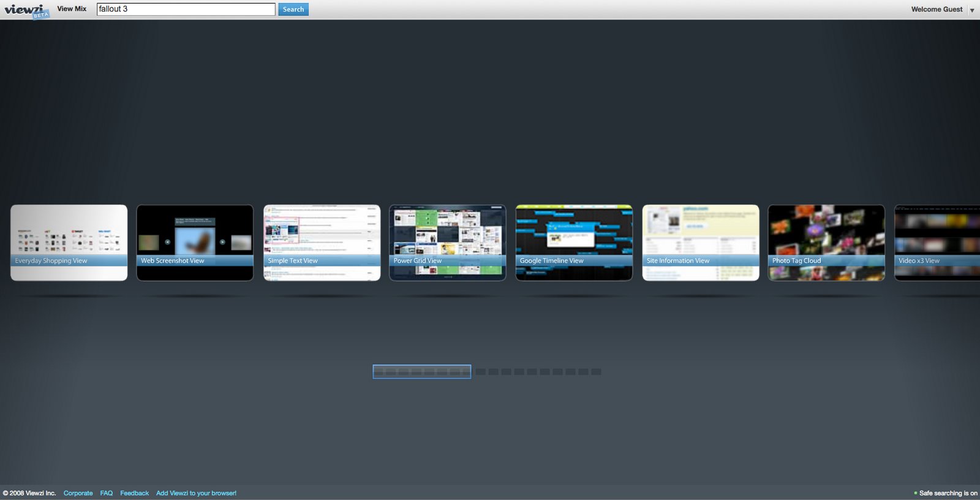Open the Welcome Guest dropdown arrow
This screenshot has height=500, width=980.
coord(972,10)
